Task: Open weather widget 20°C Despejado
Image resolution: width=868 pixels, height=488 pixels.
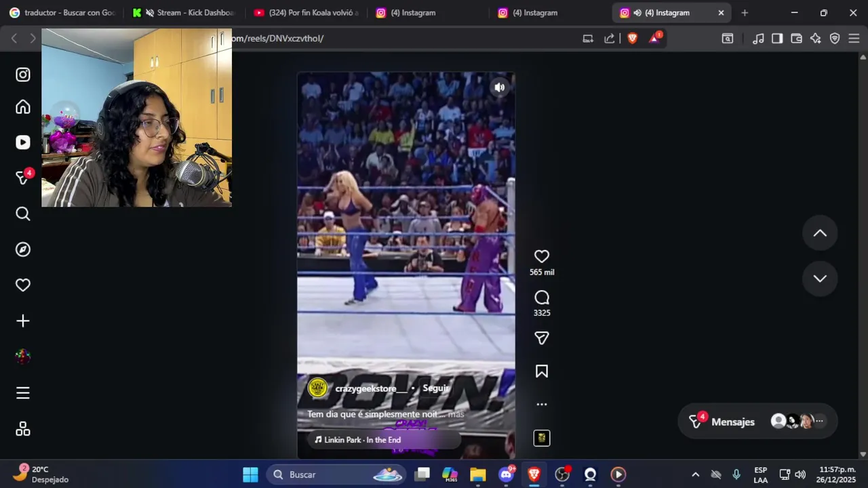Action: tap(42, 474)
